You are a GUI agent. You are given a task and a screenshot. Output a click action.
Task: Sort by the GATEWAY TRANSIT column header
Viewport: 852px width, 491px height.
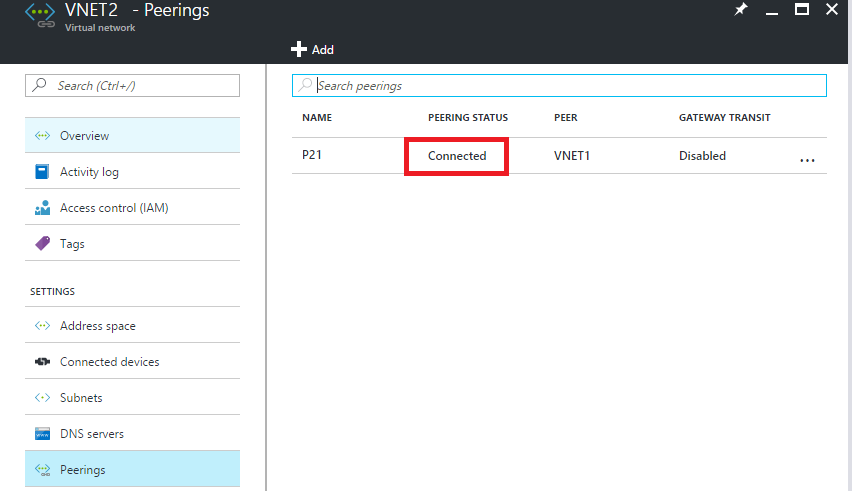point(724,117)
